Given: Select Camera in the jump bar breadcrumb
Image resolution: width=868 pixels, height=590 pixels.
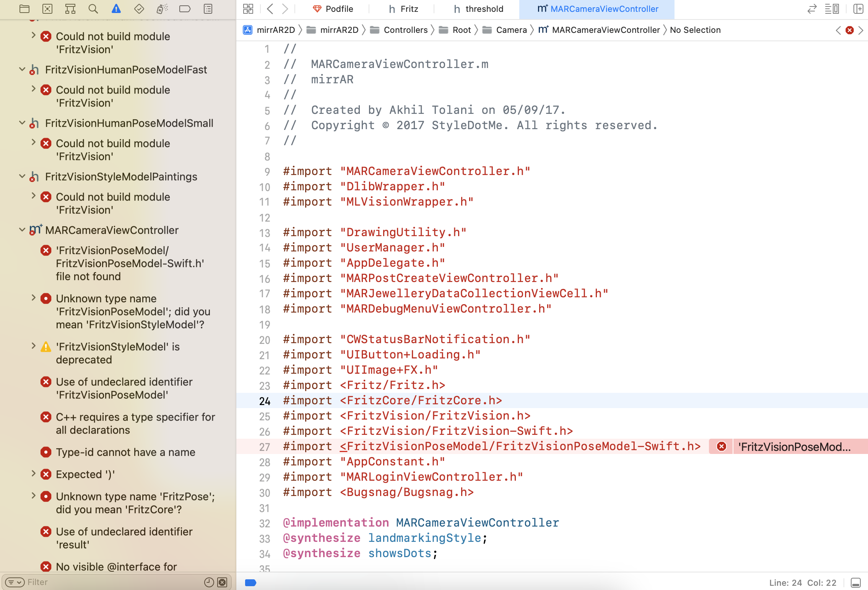Looking at the screenshot, I should [x=512, y=30].
